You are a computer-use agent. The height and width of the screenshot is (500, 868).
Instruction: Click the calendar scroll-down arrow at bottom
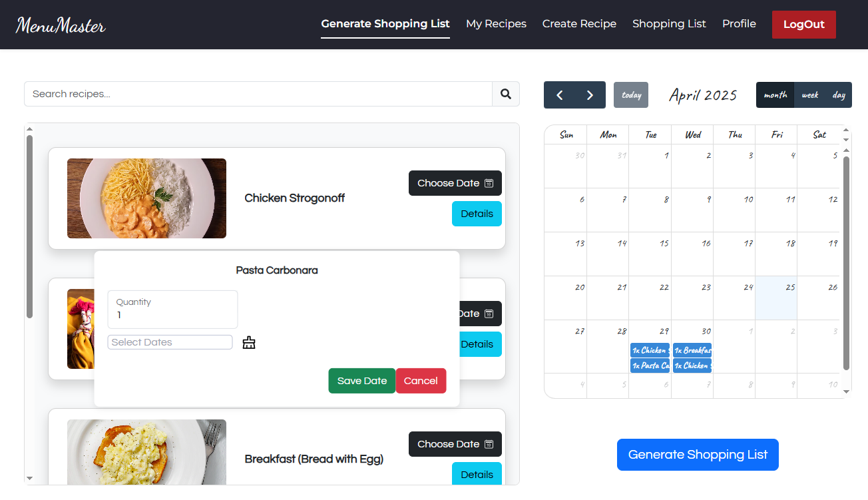click(x=847, y=391)
